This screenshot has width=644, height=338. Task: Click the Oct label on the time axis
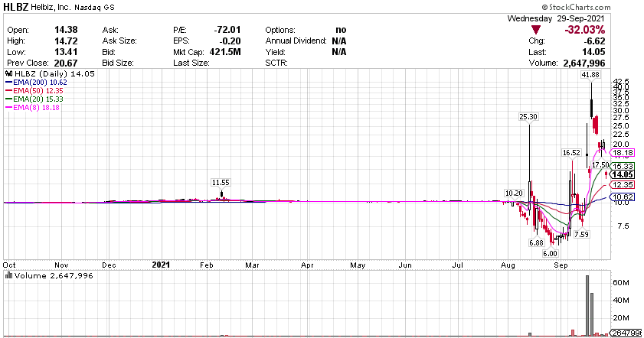9,265
